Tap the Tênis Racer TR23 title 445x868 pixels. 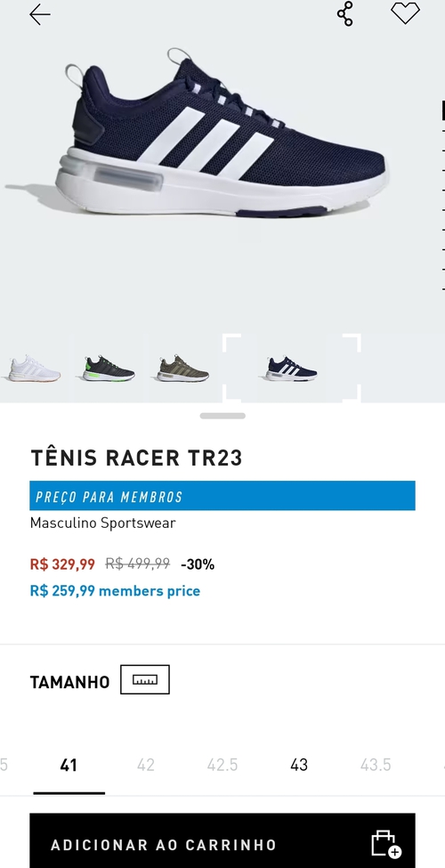point(136,458)
